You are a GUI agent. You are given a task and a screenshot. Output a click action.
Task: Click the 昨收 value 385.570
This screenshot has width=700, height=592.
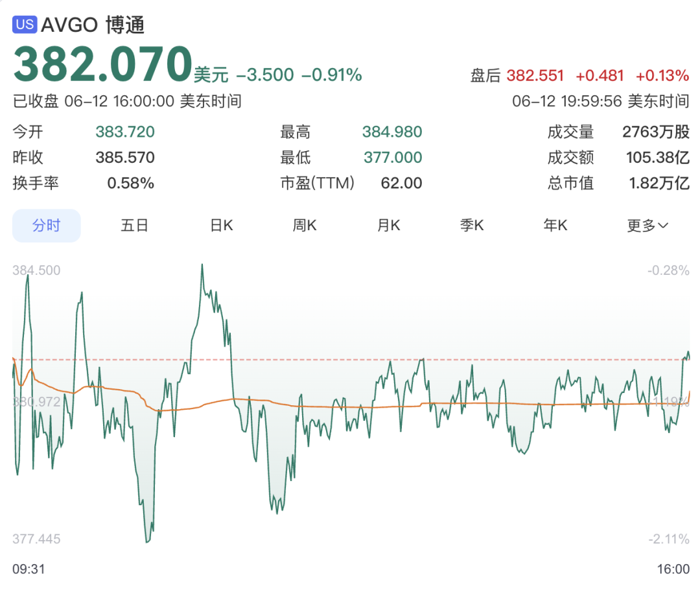pos(125,157)
